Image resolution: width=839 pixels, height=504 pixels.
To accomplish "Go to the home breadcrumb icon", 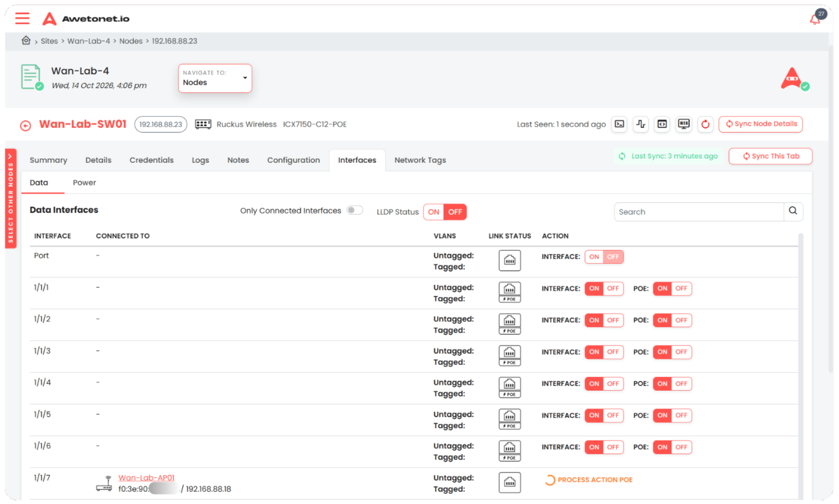I will coord(25,41).
